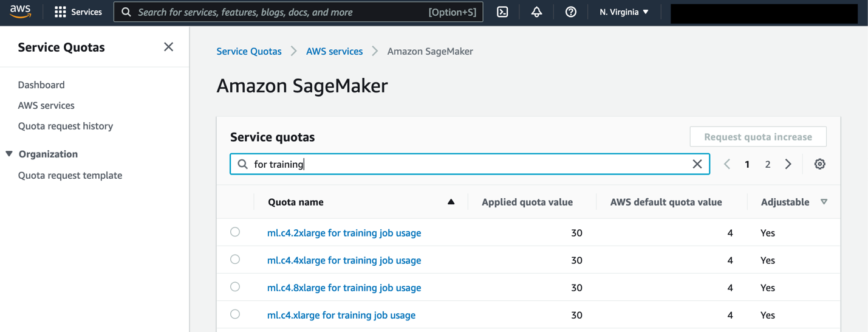Screen dimensions: 868x332
Task: Click the AWS services breadcrumb link
Action: 334,51
